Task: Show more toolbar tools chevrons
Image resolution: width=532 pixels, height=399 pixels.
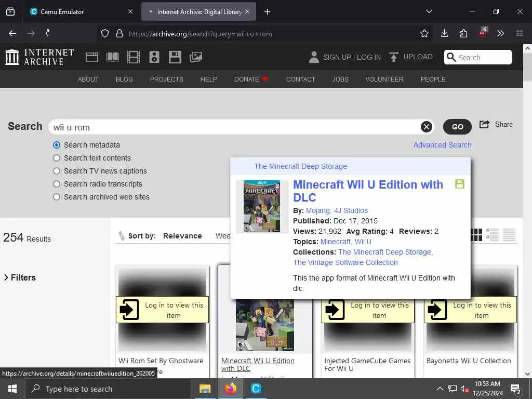Action: pyautogui.click(x=500, y=33)
